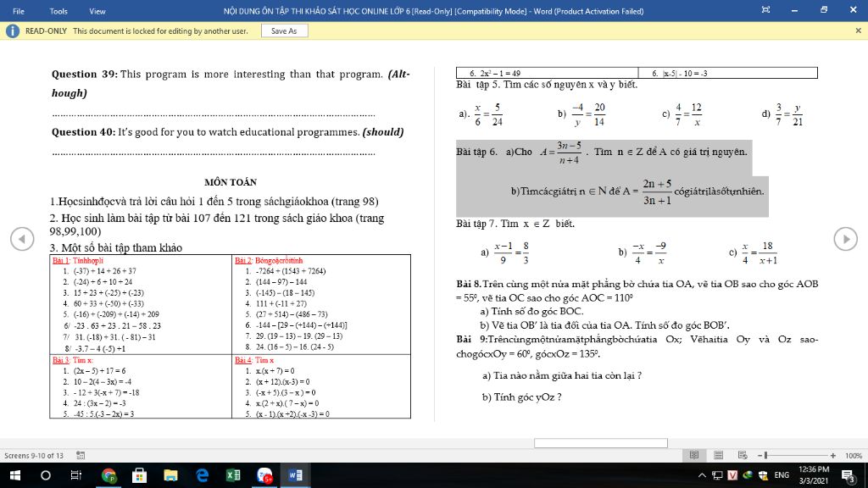
Task: Open the View menu
Action: (x=97, y=11)
